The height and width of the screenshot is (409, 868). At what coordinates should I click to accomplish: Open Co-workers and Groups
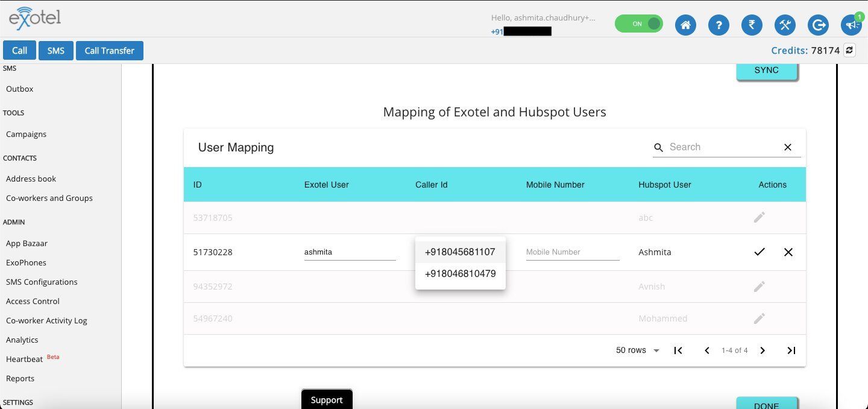click(49, 198)
